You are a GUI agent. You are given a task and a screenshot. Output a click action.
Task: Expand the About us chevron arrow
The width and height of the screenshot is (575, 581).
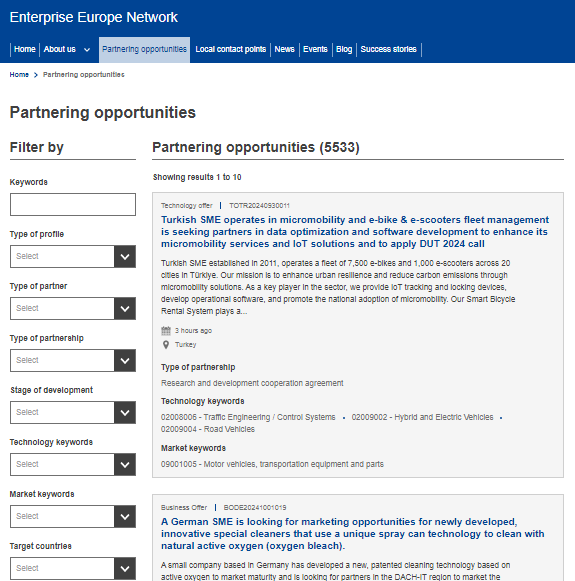pyautogui.click(x=87, y=50)
